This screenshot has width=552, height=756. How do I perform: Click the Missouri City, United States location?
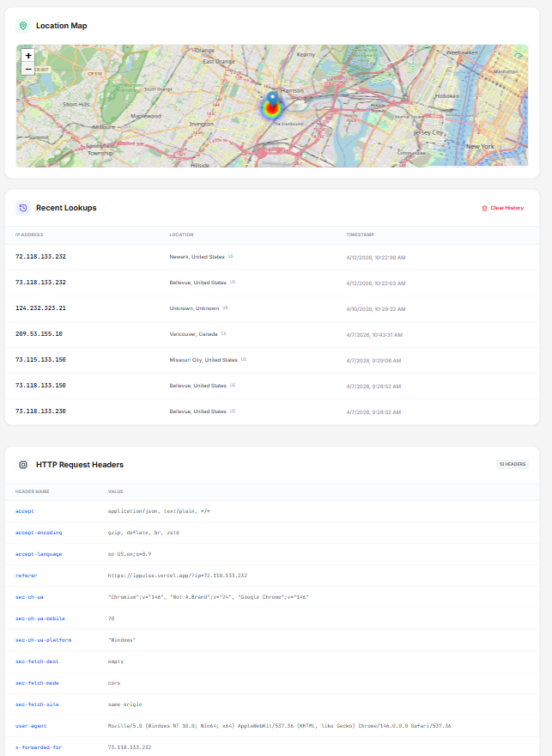click(203, 360)
